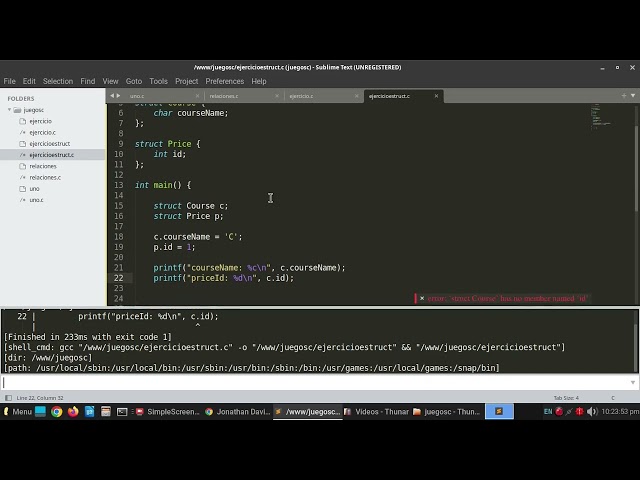Screen dimensions: 640x480
Task: Open the Tools menu
Action: (x=158, y=81)
